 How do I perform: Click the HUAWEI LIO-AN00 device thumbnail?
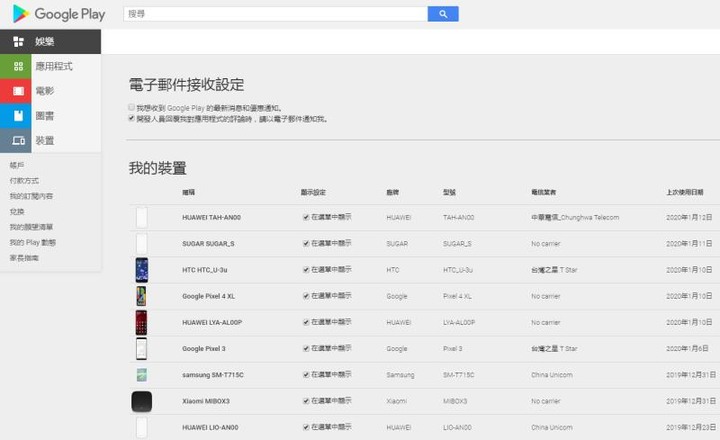(142, 427)
